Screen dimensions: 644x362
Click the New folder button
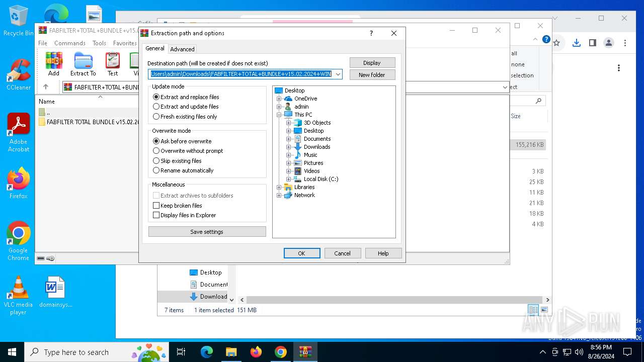(372, 75)
